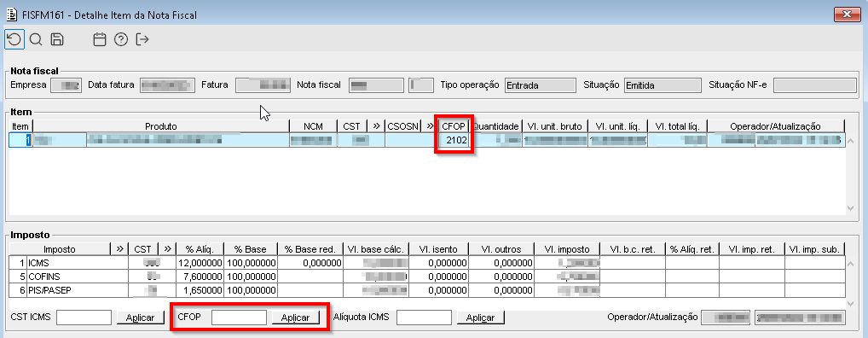Viewport: 868px width, 338px height.
Task: Click the bottom CFOP input field
Action: (239, 318)
